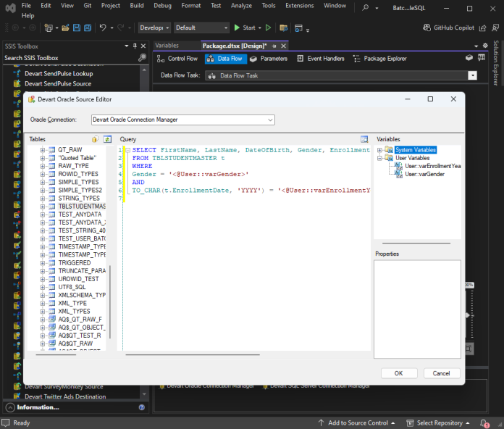504x429 pixels.
Task: Open the Oracle Connection dropdown
Action: coord(270,120)
